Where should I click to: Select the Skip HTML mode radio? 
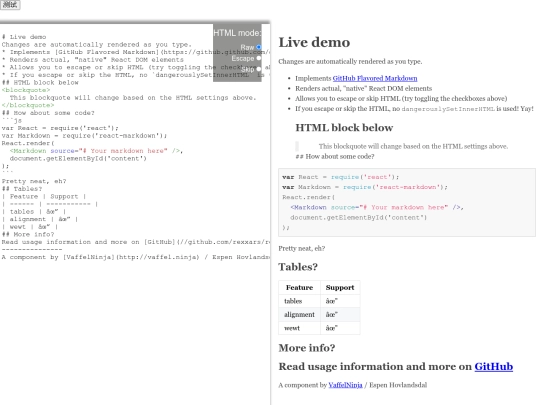(259, 69)
